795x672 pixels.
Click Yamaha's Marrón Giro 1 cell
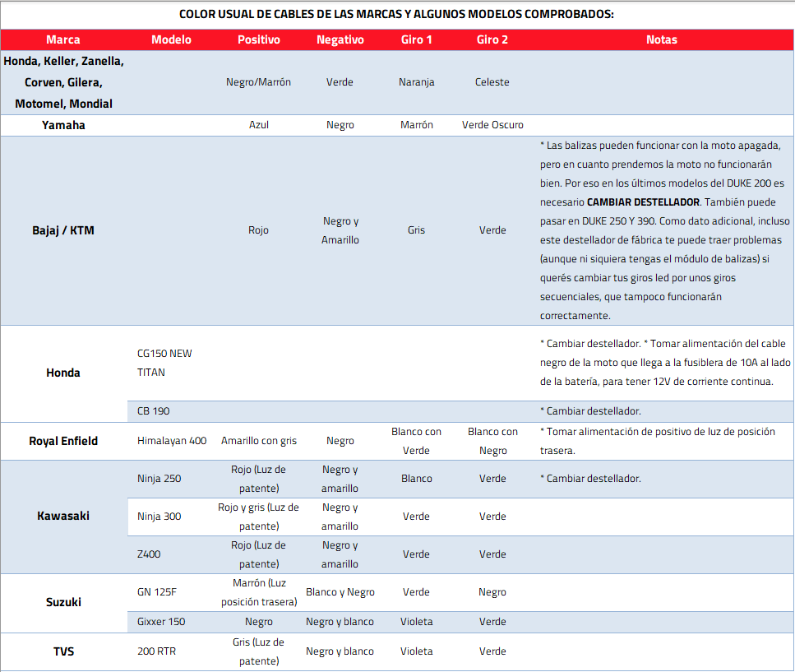coord(416,125)
